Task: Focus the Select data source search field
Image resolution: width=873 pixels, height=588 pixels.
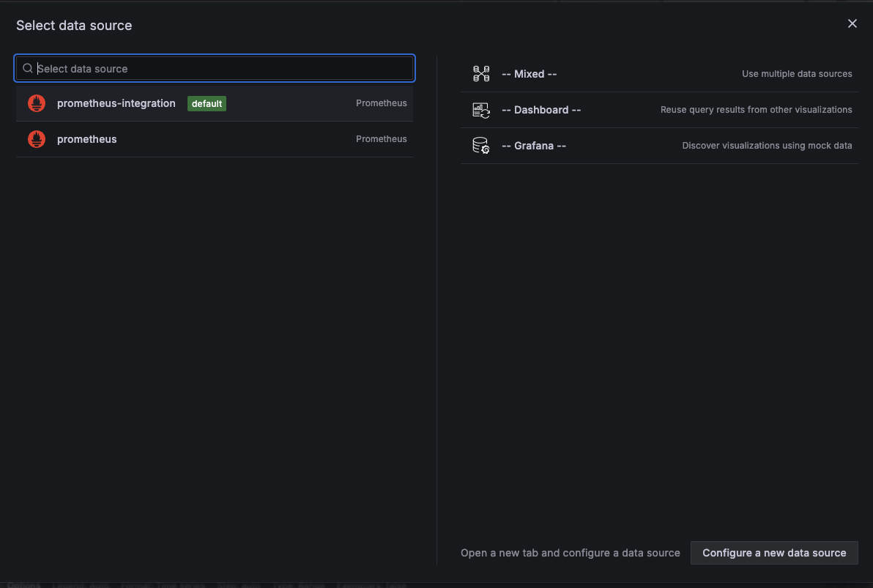Action: (215, 69)
